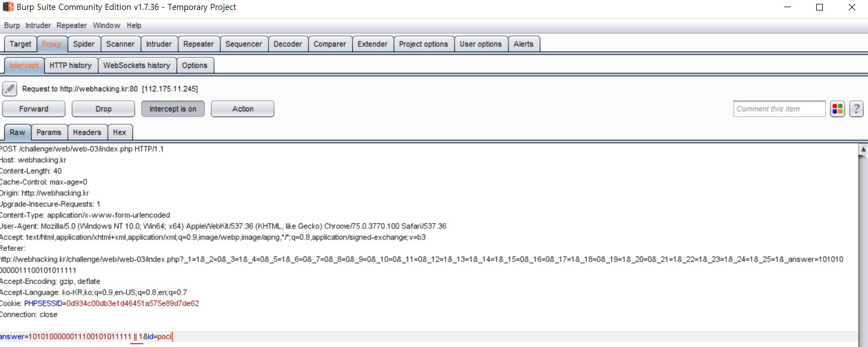The height and width of the screenshot is (347, 868).
Task: Drop the intercepted request
Action: pyautogui.click(x=103, y=109)
